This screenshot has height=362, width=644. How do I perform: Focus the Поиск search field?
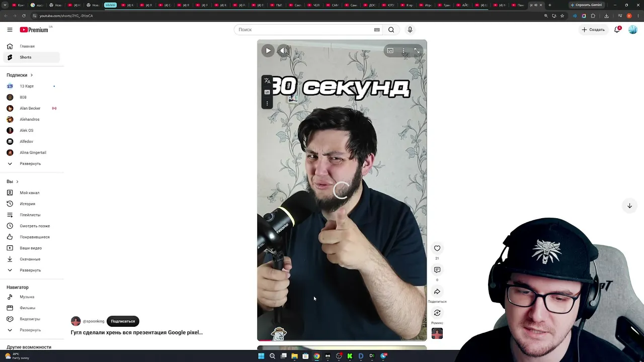[x=304, y=30]
